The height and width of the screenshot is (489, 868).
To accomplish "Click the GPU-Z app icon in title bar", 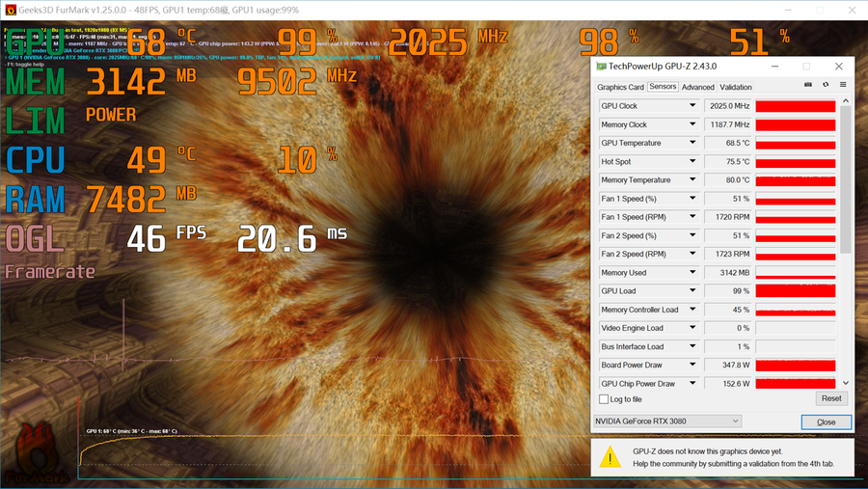I will (x=602, y=67).
